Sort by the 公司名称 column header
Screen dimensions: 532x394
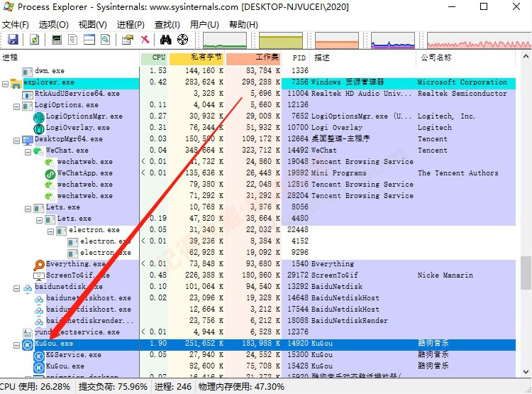click(466, 58)
